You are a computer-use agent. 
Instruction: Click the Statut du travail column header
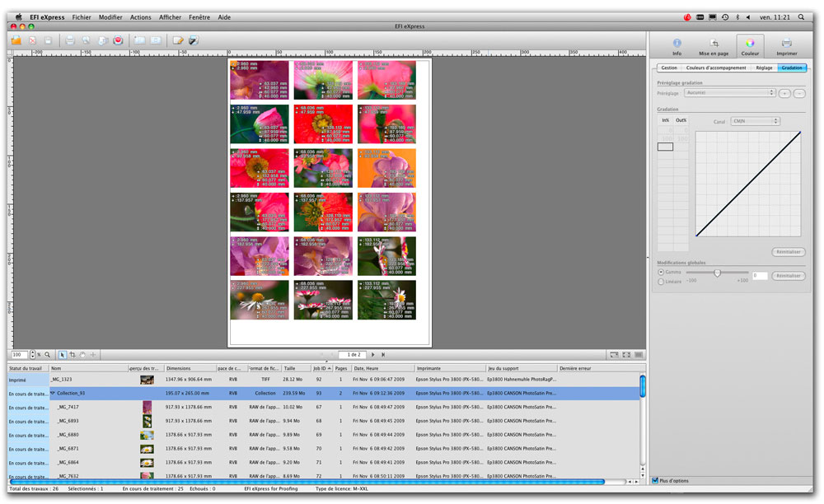(x=28, y=369)
